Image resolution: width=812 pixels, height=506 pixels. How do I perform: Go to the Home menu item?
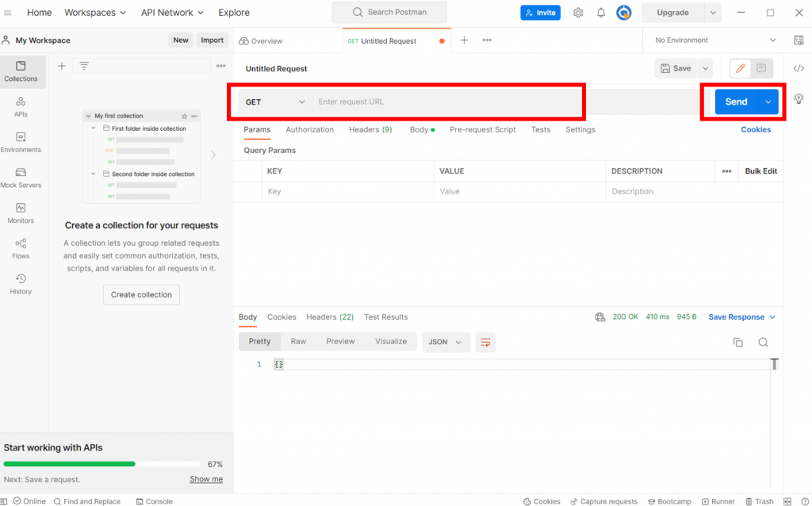(40, 13)
